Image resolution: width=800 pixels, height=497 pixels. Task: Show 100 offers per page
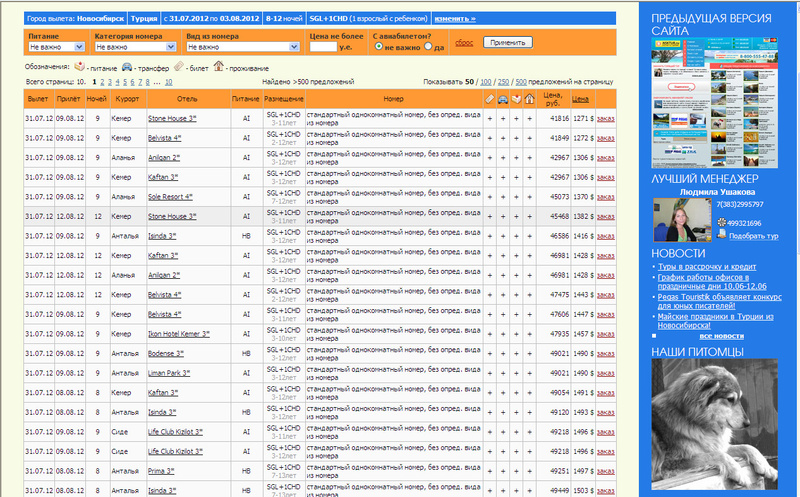click(x=485, y=81)
